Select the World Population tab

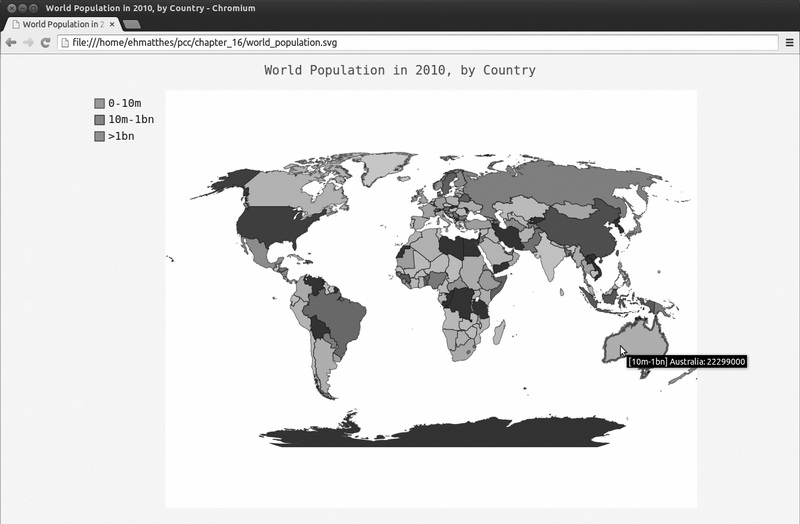click(x=61, y=24)
